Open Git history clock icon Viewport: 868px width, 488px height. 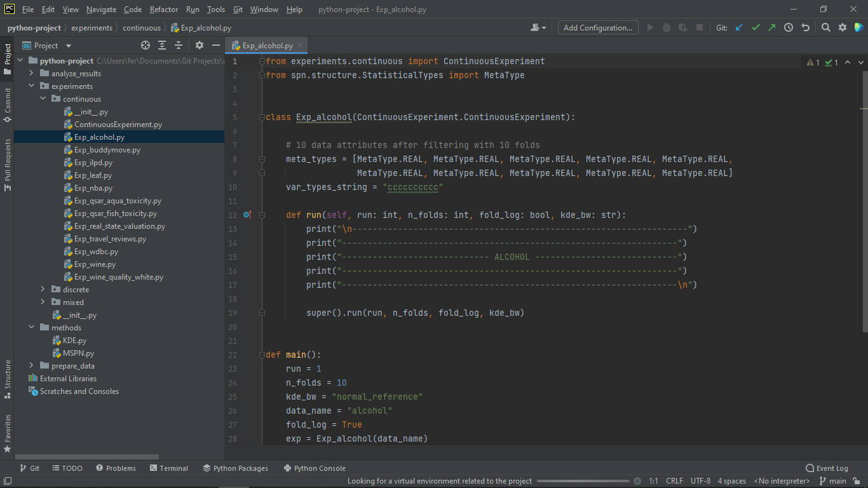(x=789, y=27)
